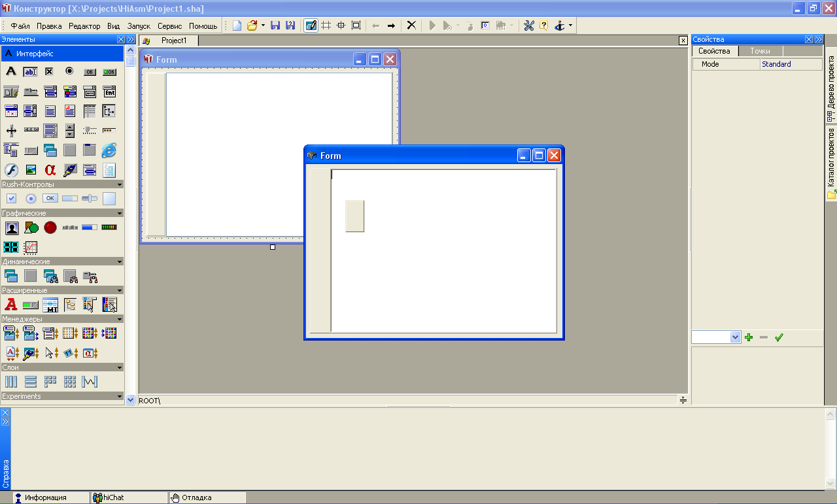
Task: Select the Rush slider control element
Action: 90,199
